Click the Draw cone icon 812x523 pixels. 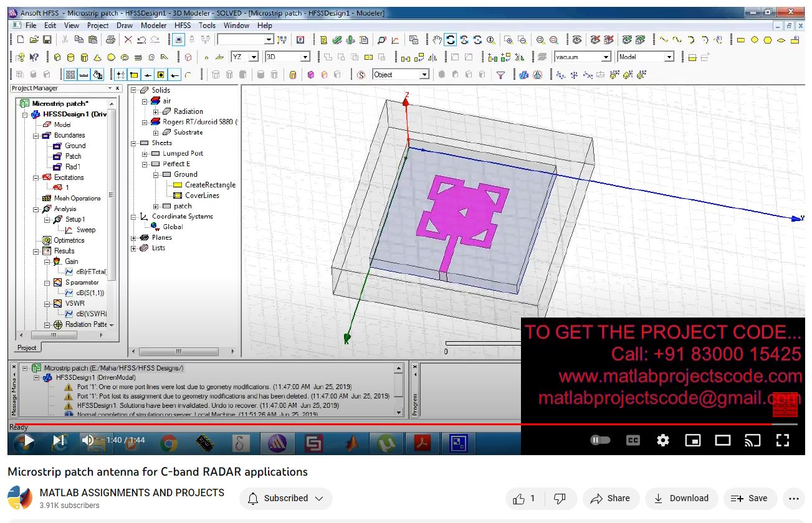(98, 57)
